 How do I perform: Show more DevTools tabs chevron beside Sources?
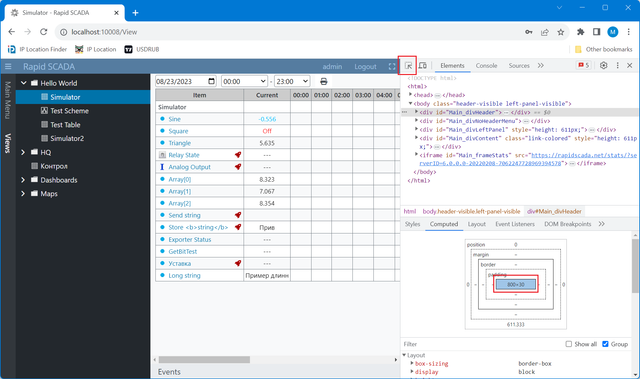click(541, 66)
